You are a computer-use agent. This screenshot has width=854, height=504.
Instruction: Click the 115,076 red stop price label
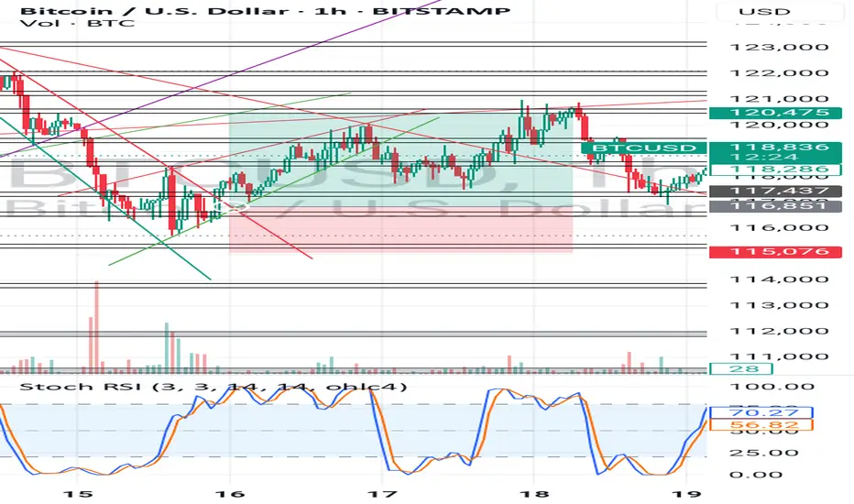[x=775, y=251]
